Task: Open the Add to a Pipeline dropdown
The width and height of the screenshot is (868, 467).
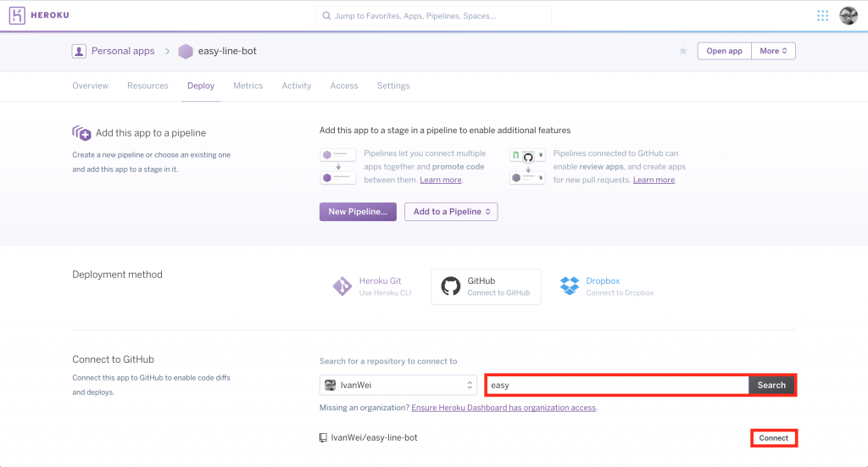Action: (451, 211)
